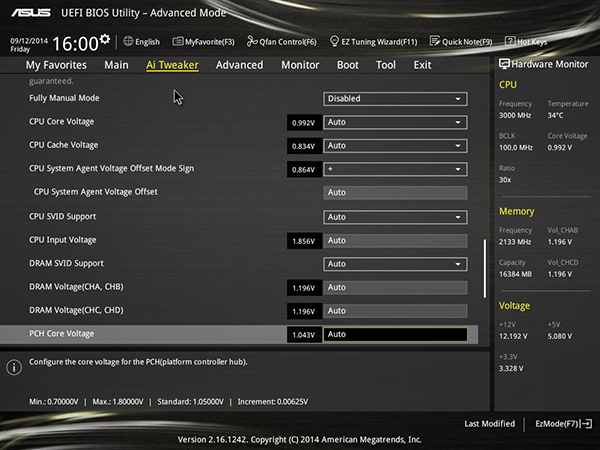Click DRAM Voltage(CHA, CHB) Auto field

pos(395,288)
